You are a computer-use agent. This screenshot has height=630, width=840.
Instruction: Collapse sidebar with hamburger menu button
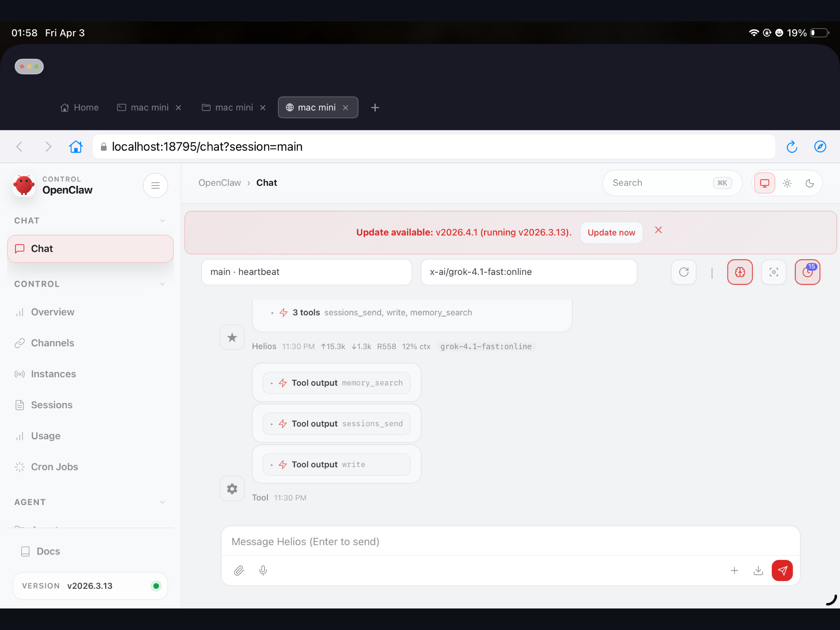155,185
